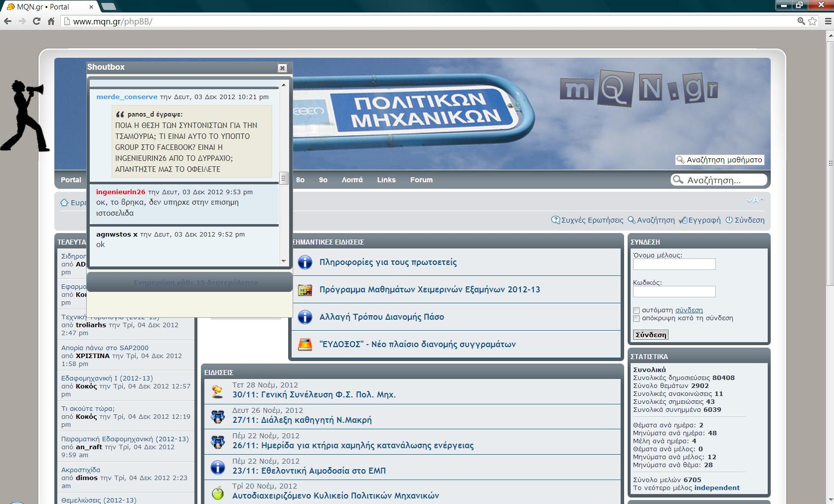Enable the αυτόματη σύνδεση checkbox

[636, 310]
